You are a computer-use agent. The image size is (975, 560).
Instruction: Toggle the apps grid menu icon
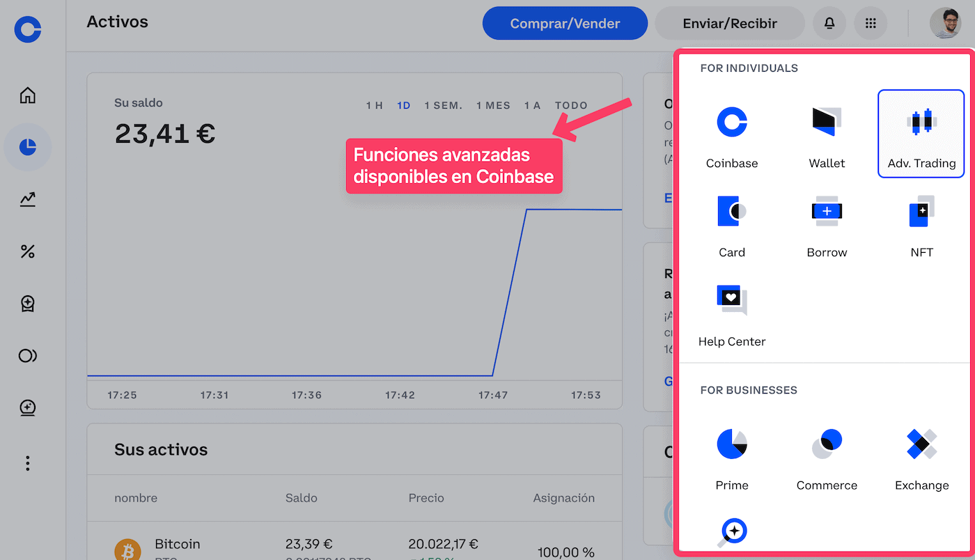(871, 24)
